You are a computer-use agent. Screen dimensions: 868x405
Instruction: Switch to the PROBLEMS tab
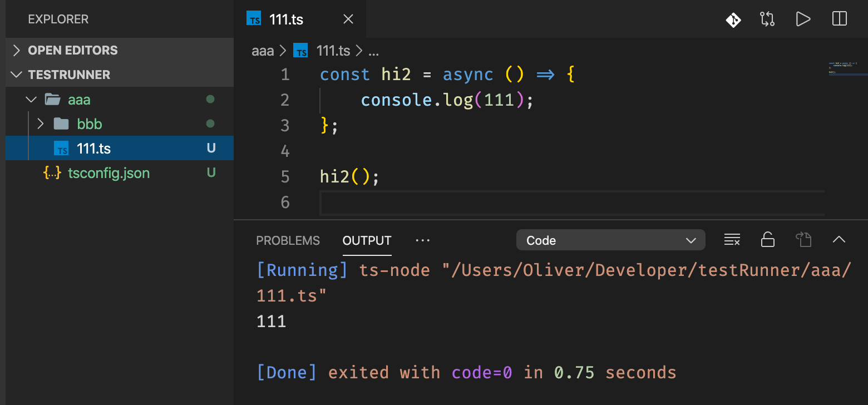(x=288, y=240)
